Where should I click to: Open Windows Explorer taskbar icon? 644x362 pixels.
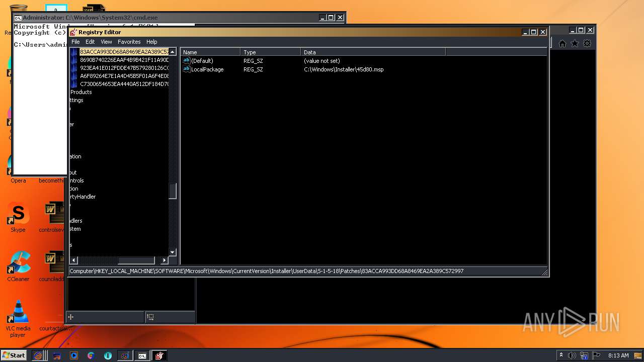pos(57,355)
